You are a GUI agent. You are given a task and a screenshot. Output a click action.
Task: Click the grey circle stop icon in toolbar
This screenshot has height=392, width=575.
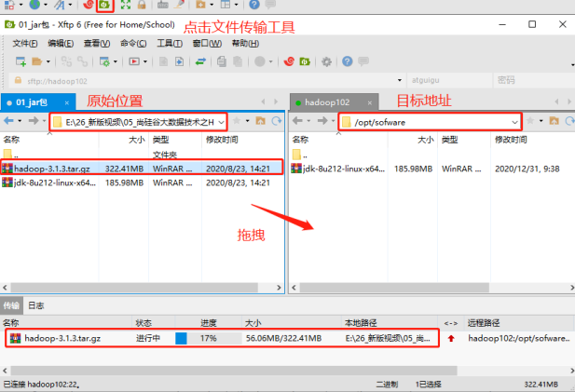260,61
